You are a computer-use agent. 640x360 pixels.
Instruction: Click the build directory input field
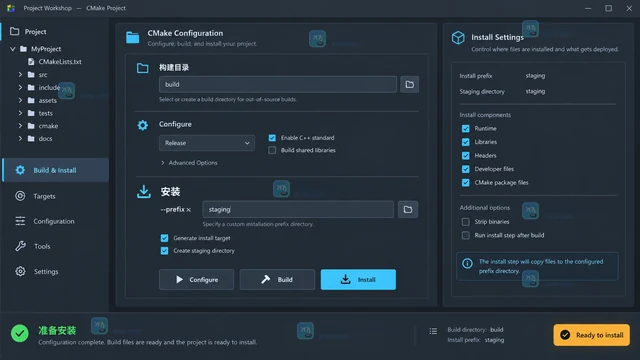coord(278,84)
